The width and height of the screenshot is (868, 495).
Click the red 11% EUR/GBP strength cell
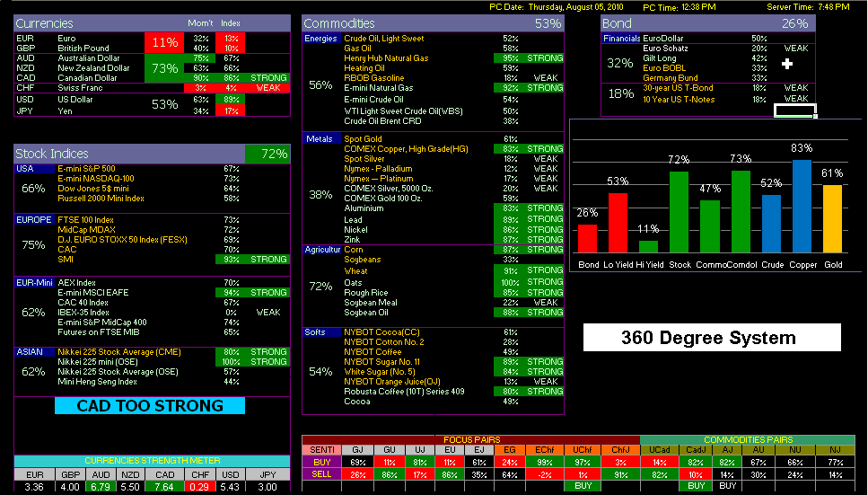164,43
